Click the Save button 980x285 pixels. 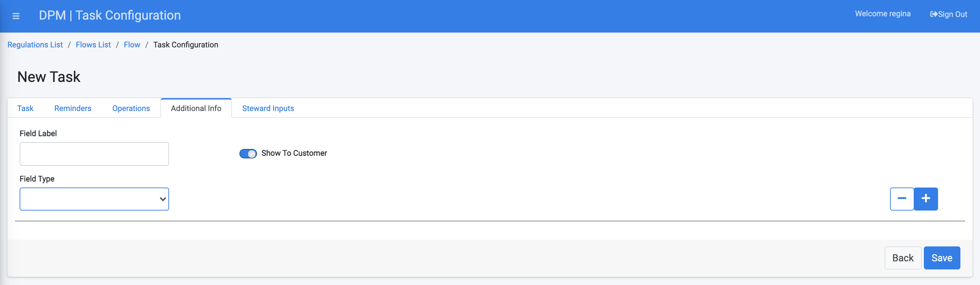[941, 258]
